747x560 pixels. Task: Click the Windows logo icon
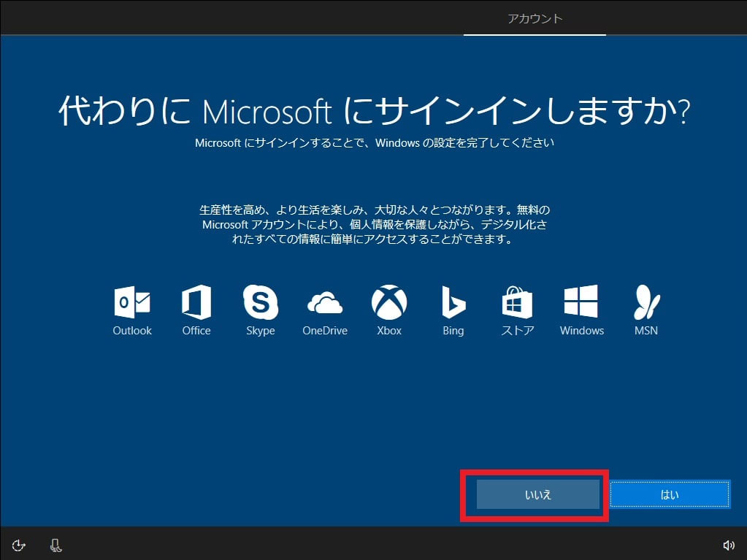pyautogui.click(x=581, y=302)
